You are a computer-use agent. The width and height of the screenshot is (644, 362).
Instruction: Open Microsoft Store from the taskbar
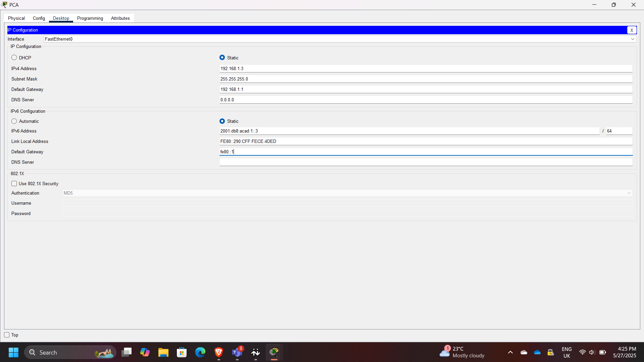[x=182, y=352]
